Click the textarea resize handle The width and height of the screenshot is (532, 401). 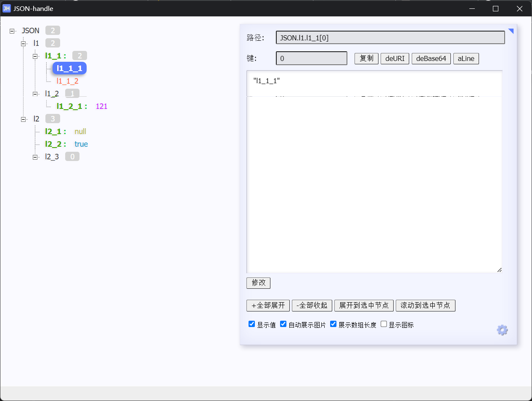click(499, 270)
